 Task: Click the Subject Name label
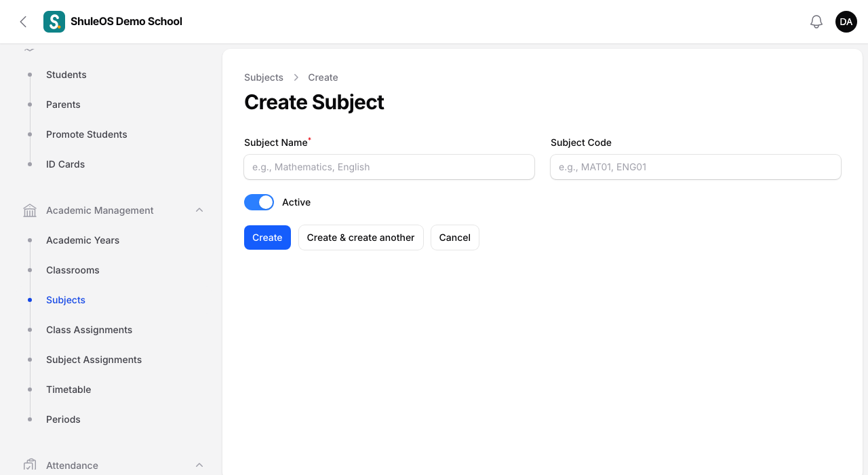[x=276, y=142]
